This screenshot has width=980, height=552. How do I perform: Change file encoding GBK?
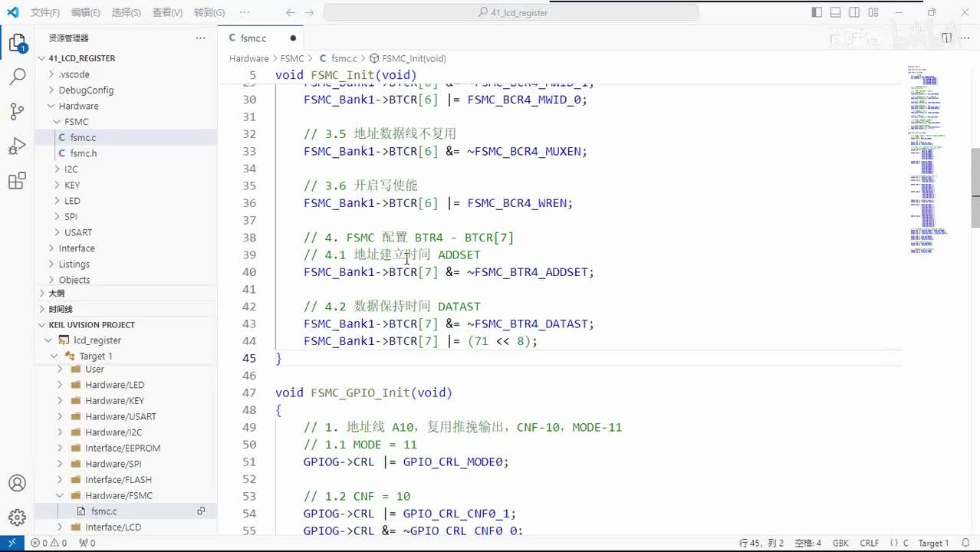[840, 543]
